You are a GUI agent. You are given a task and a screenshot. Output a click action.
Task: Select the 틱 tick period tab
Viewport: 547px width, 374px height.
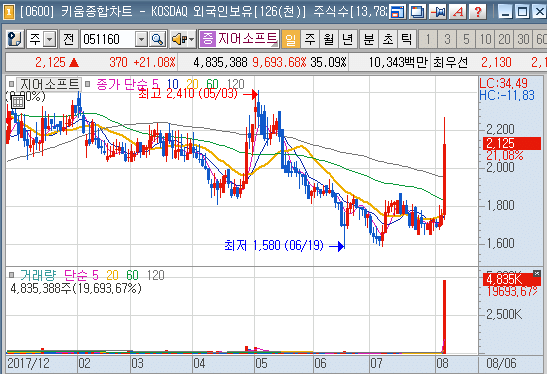406,39
